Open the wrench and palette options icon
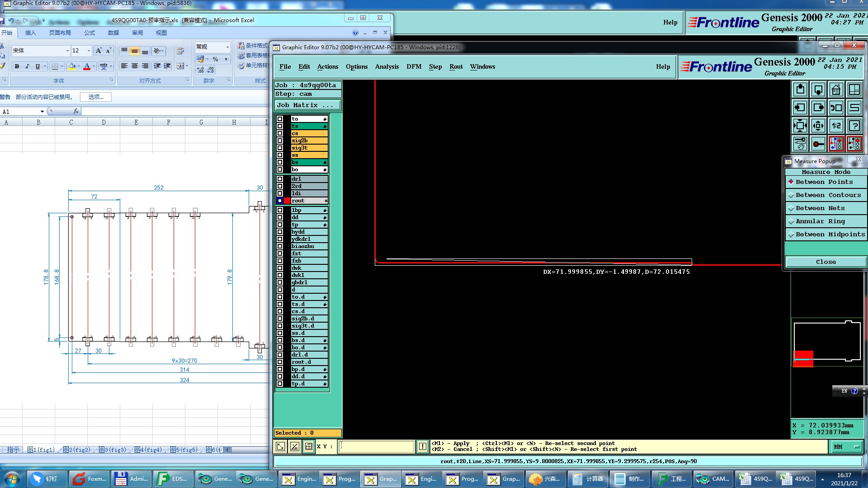868x488 pixels. click(x=800, y=144)
